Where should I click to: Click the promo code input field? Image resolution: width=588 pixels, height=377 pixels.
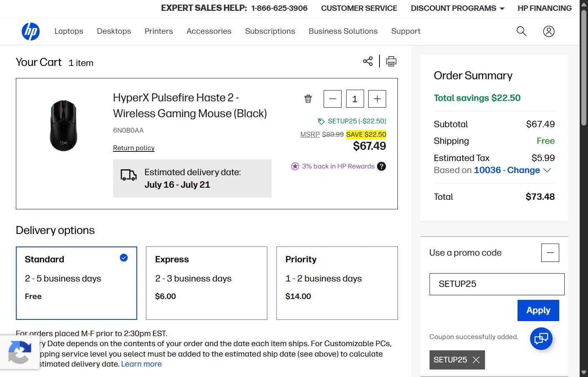coord(497,284)
